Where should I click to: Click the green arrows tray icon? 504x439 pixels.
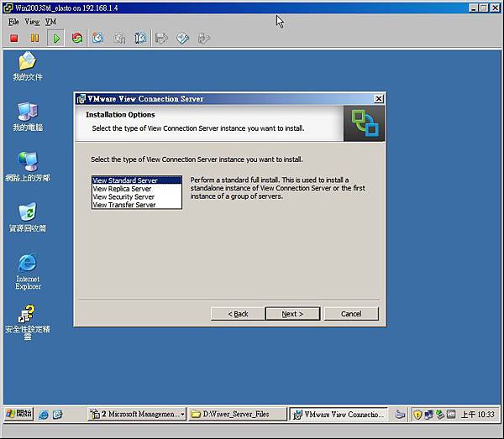[x=439, y=415]
